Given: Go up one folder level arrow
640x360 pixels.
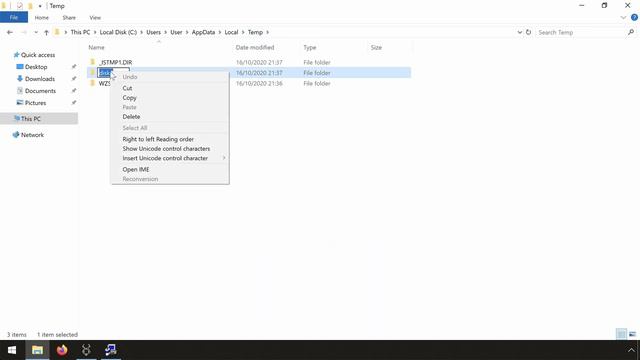Looking at the screenshot, I should [46, 32].
